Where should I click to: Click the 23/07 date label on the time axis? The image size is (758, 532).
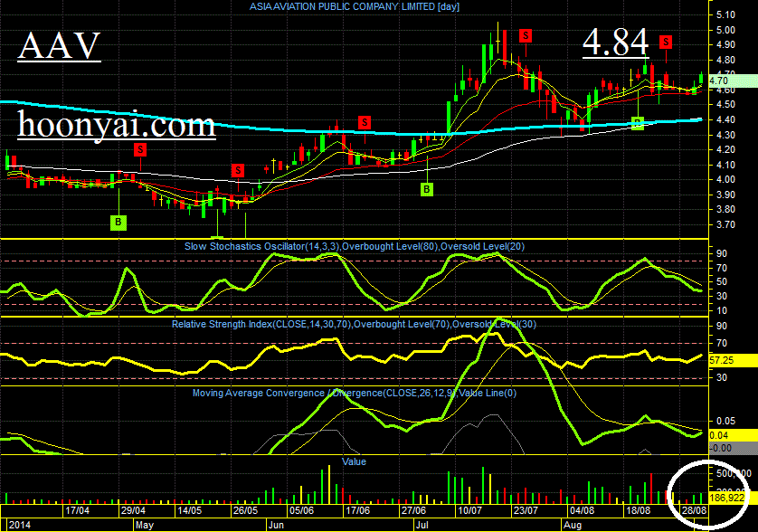pyautogui.click(x=526, y=510)
